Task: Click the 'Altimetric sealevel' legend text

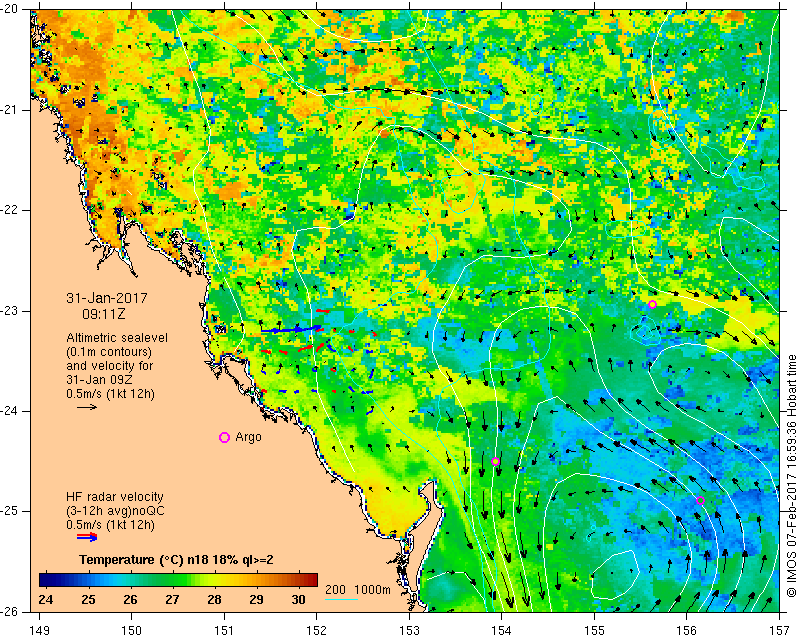Action: point(117,338)
